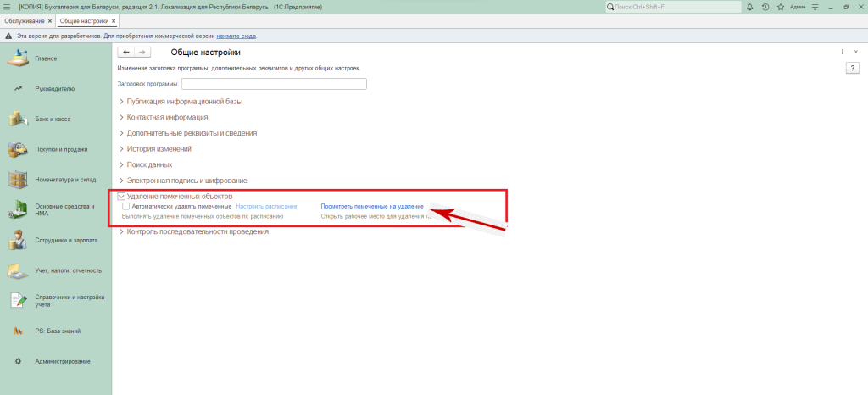
Task: Switch to the Обслуживание tab
Action: tap(24, 20)
